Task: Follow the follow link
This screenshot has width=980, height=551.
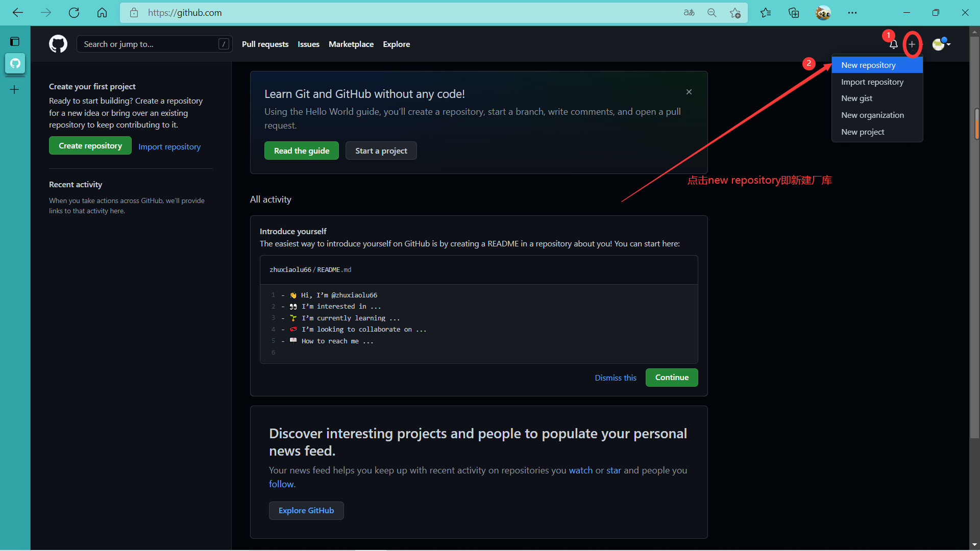Action: [281, 484]
